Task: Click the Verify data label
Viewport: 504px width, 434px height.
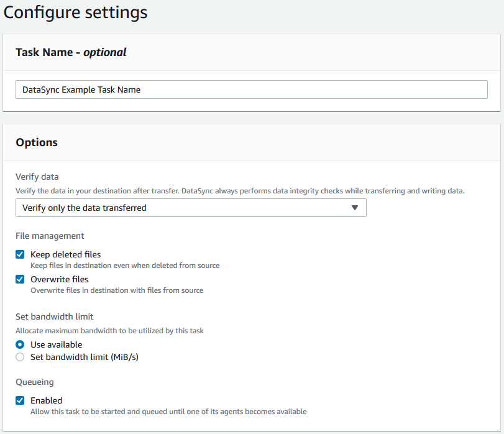Action: 37,177
